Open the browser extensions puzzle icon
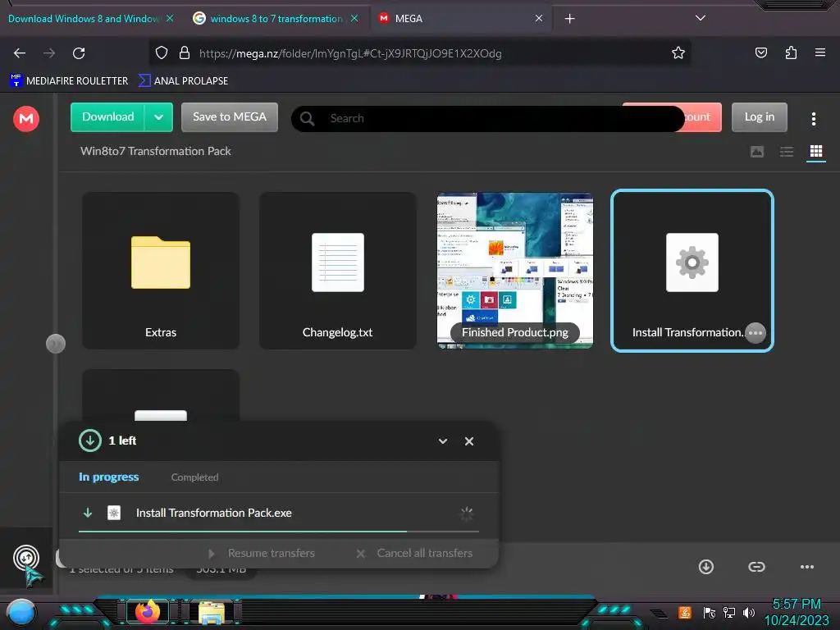Screen dimensions: 840x630 (791, 52)
